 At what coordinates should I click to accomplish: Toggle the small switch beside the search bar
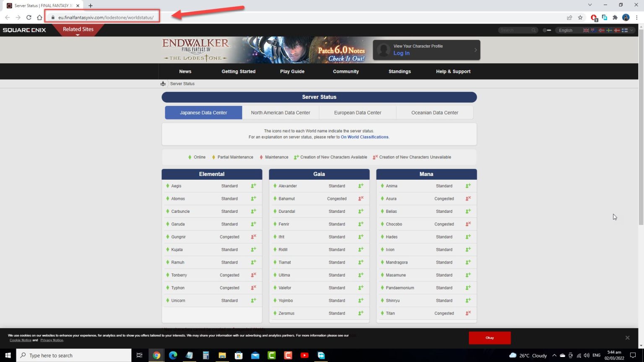coord(548,30)
